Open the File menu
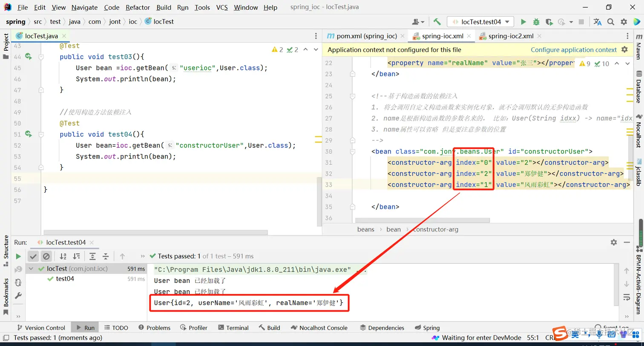The height and width of the screenshot is (346, 644). click(x=23, y=7)
